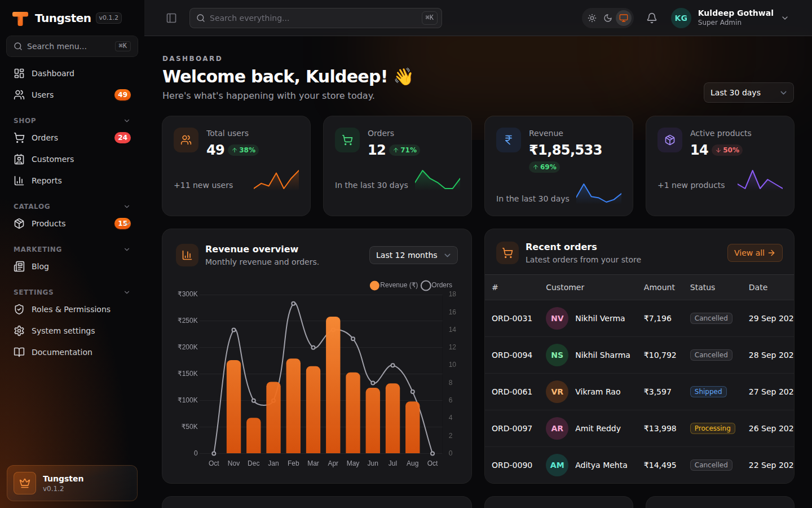The image size is (812, 508).
Task: Toggle the sidebar collapse icon
Action: [x=171, y=18]
